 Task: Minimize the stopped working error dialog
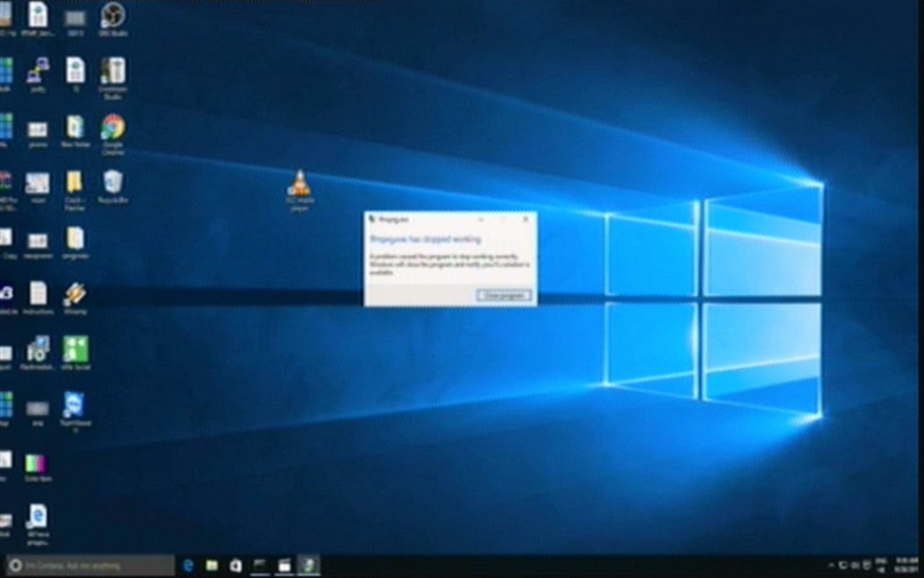(481, 219)
